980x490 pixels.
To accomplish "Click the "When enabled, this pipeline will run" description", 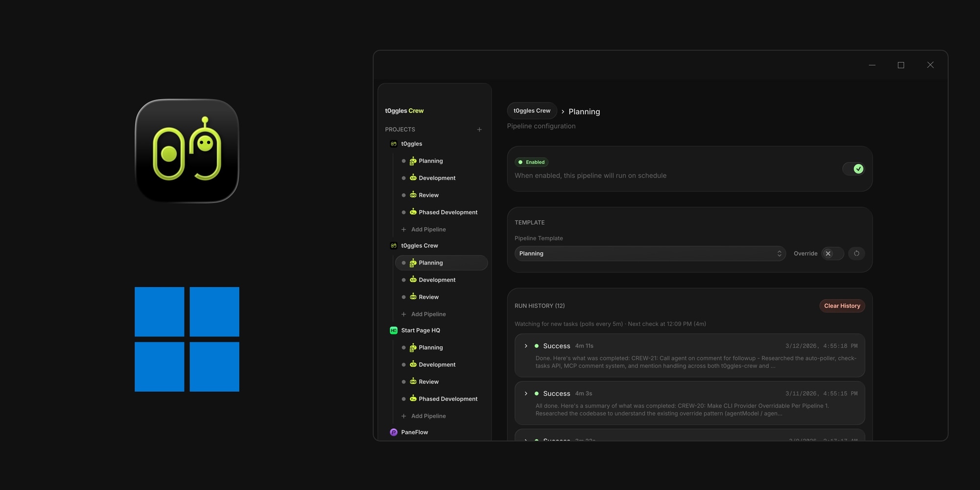I will (590, 175).
